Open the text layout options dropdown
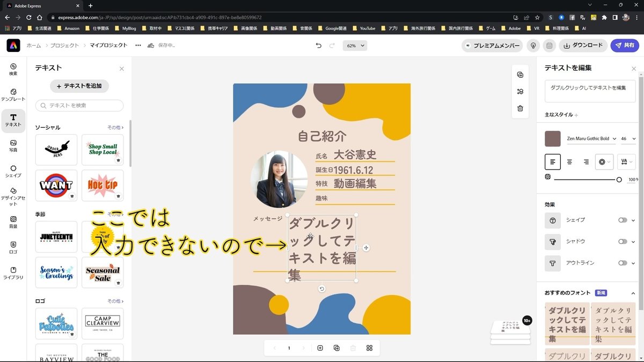The image size is (644, 362). [604, 161]
